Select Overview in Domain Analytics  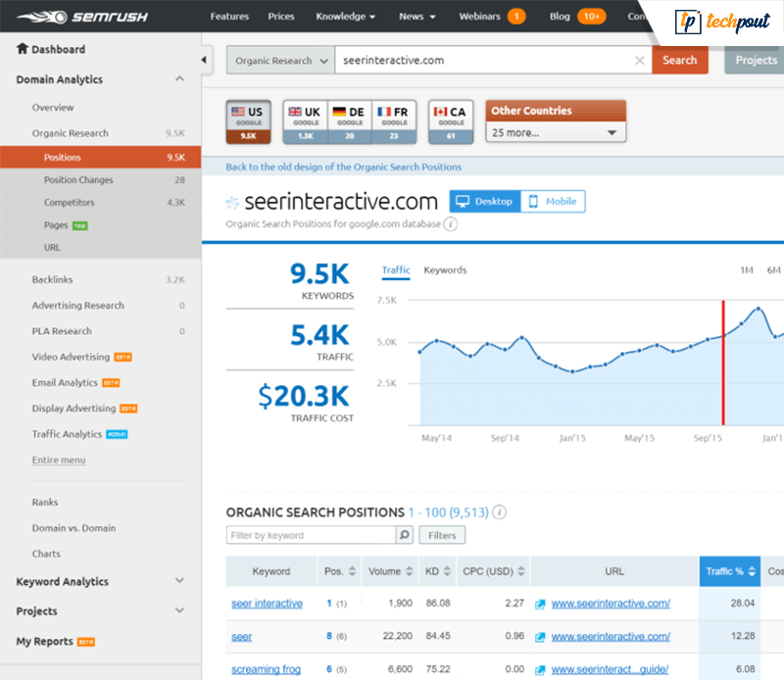(53, 108)
